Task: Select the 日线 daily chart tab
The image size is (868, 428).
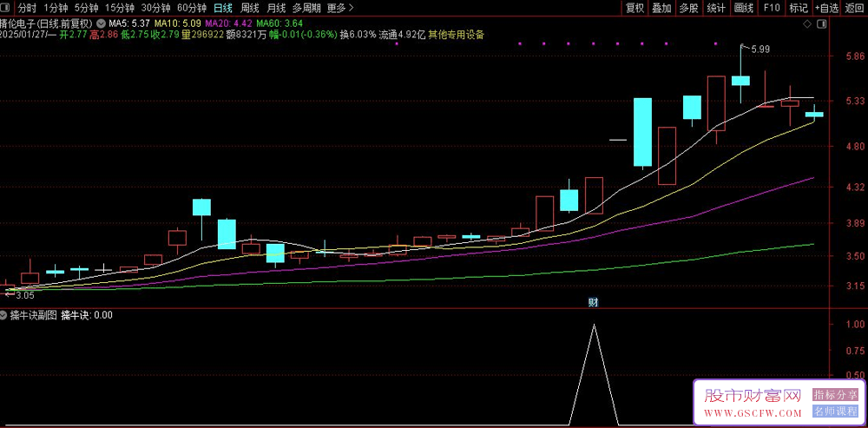Action: coord(223,8)
